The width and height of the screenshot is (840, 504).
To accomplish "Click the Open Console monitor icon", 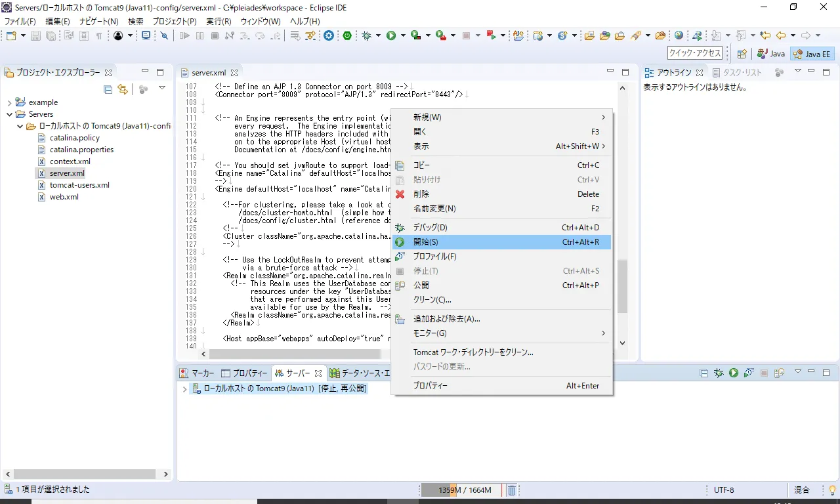I will (x=146, y=35).
